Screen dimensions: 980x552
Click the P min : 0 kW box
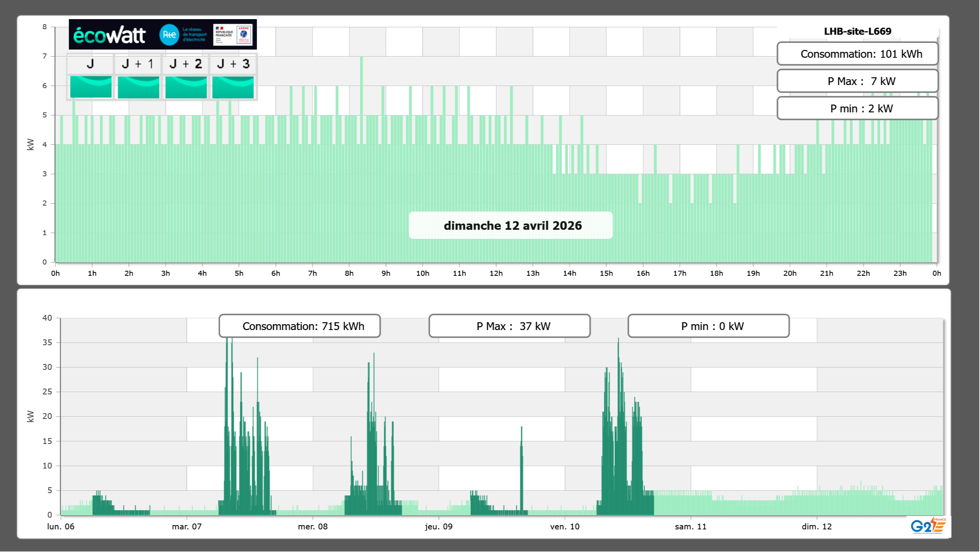[x=708, y=326]
